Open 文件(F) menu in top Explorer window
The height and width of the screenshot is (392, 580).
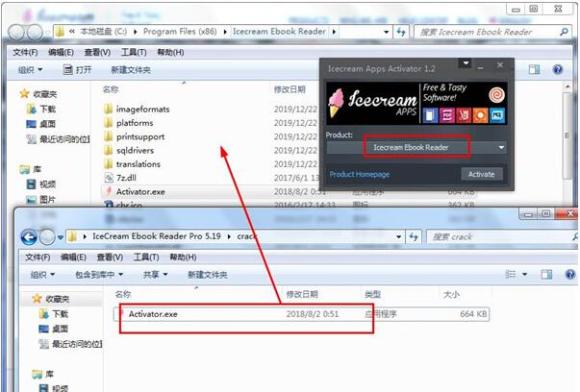25,53
